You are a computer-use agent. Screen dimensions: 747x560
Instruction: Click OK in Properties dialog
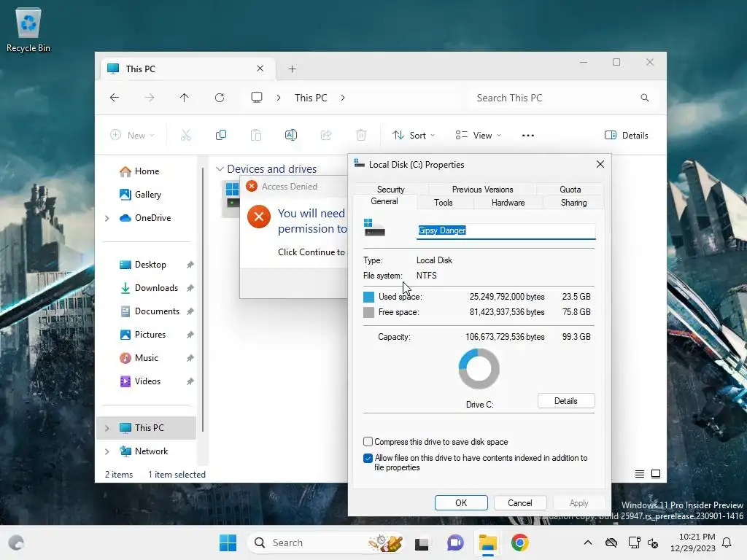pyautogui.click(x=461, y=503)
